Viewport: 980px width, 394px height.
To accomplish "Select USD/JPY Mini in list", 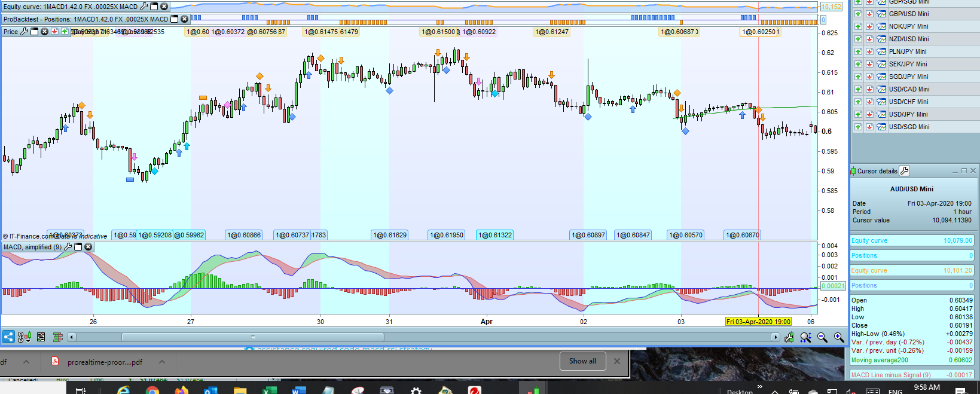I will (908, 114).
